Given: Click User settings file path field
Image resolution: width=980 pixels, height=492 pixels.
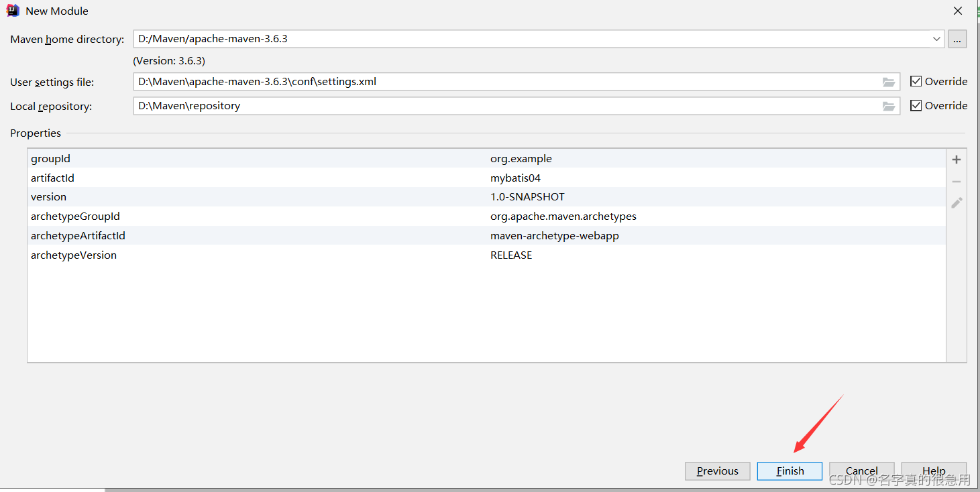Looking at the screenshot, I should (516, 82).
